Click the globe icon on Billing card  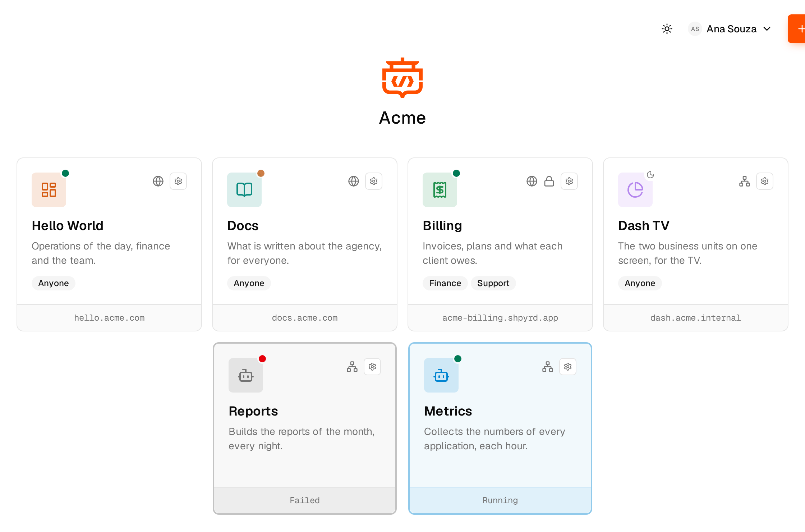coord(532,181)
